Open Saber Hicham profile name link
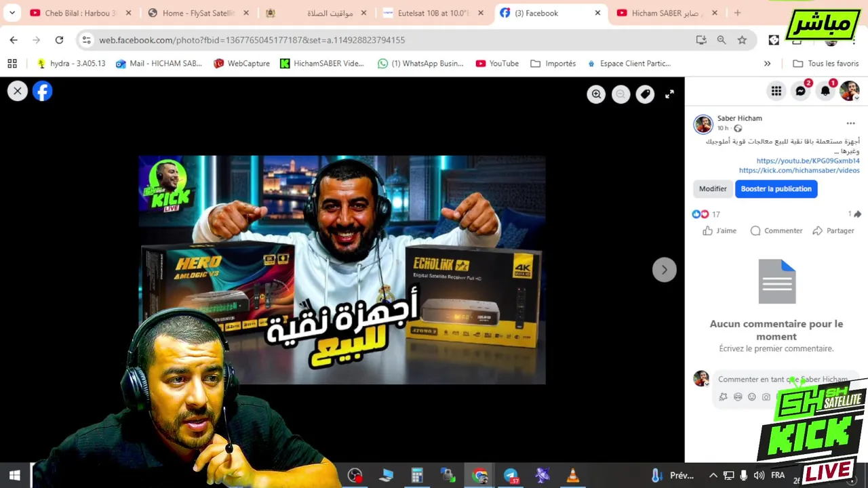Image resolution: width=868 pixels, height=488 pixels. tap(740, 118)
